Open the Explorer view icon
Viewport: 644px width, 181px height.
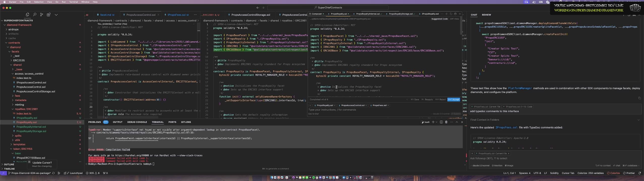(x=27, y=15)
